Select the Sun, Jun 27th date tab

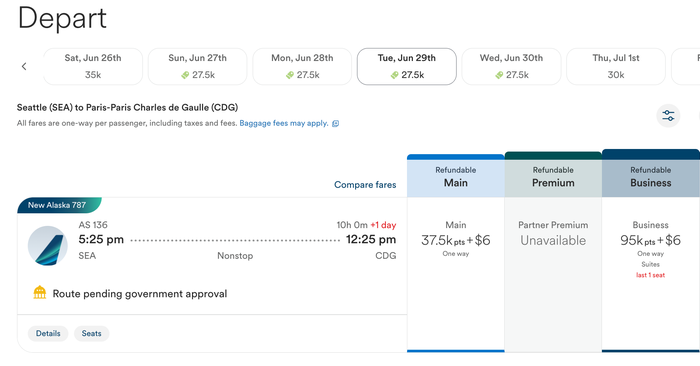tap(197, 67)
